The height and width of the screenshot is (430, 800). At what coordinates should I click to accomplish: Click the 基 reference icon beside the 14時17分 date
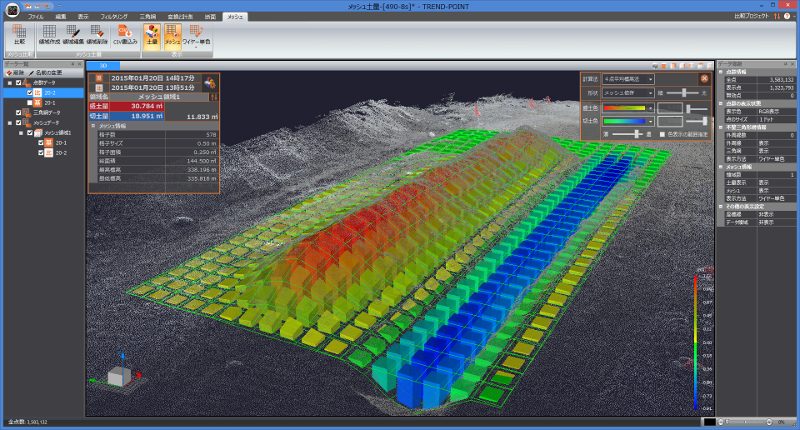[x=99, y=79]
